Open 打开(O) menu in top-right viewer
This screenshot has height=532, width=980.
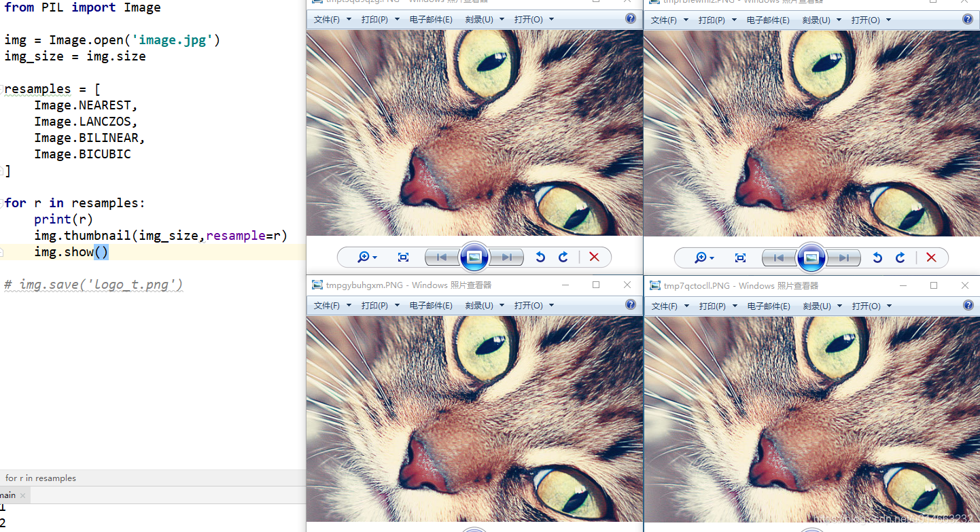point(871,20)
